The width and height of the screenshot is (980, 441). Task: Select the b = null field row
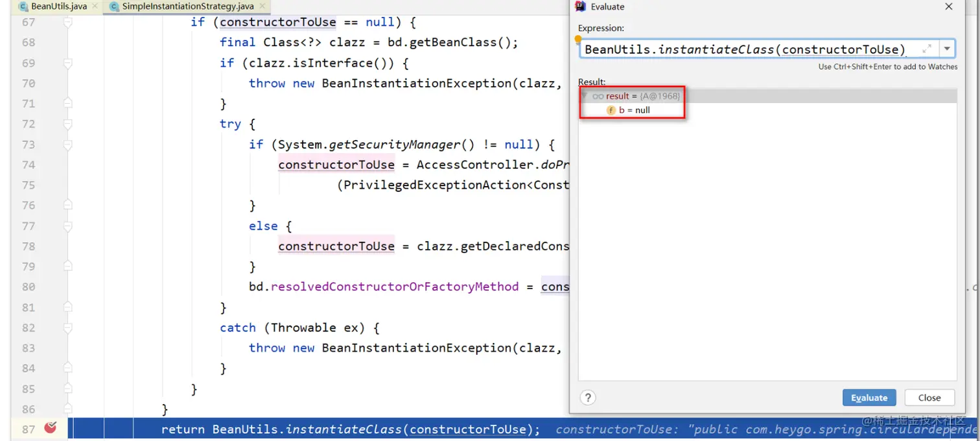[x=767, y=110]
